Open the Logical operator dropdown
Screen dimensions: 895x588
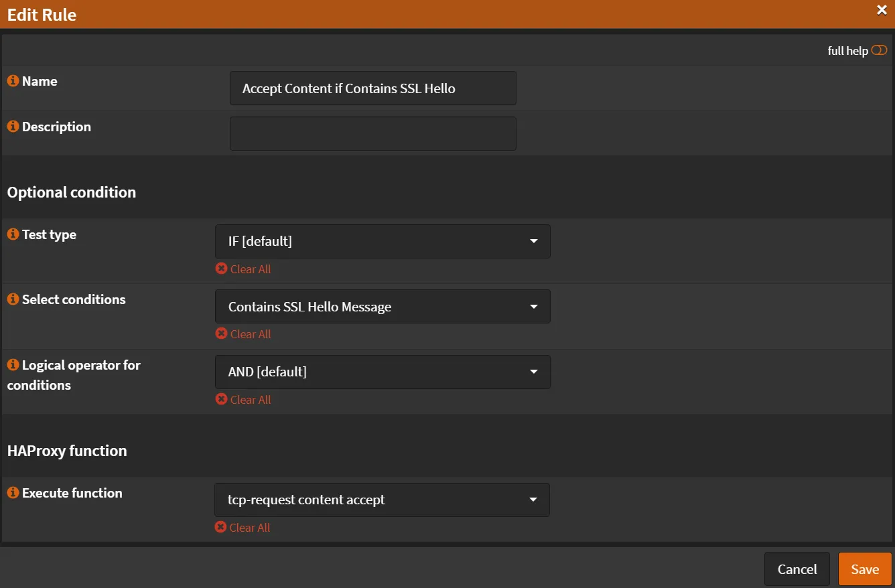(383, 372)
